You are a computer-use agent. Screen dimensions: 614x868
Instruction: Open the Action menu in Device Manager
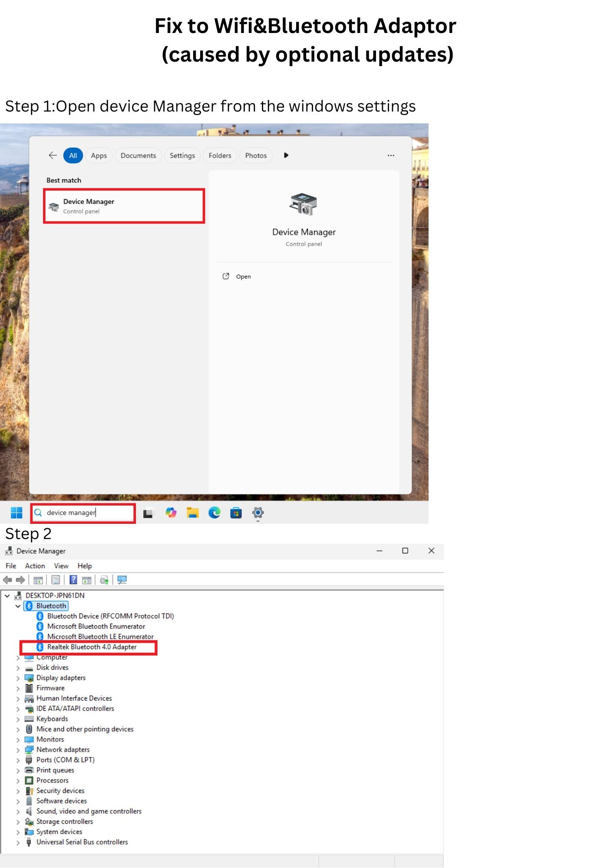[35, 566]
